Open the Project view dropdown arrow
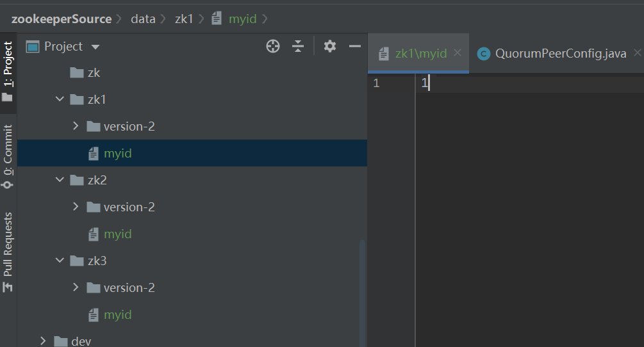The height and width of the screenshot is (347, 644). [95, 47]
